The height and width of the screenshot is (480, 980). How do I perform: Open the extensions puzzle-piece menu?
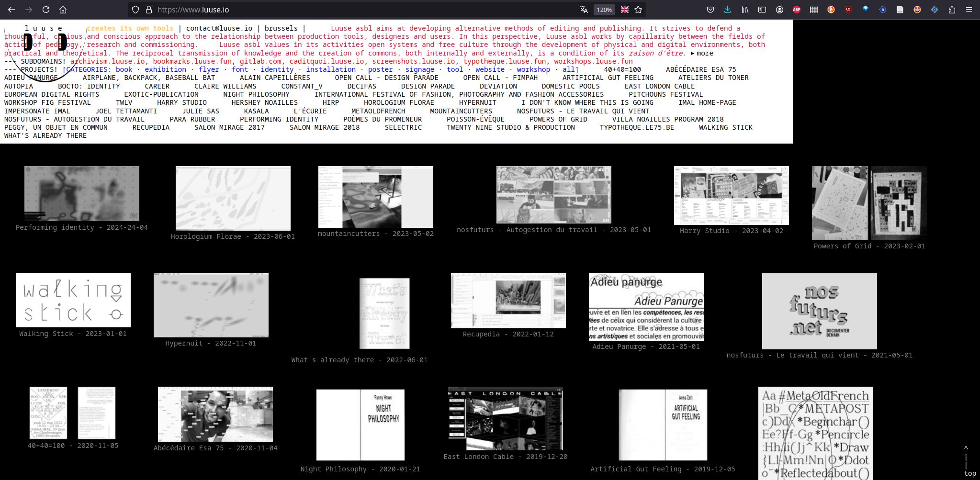tap(952, 10)
